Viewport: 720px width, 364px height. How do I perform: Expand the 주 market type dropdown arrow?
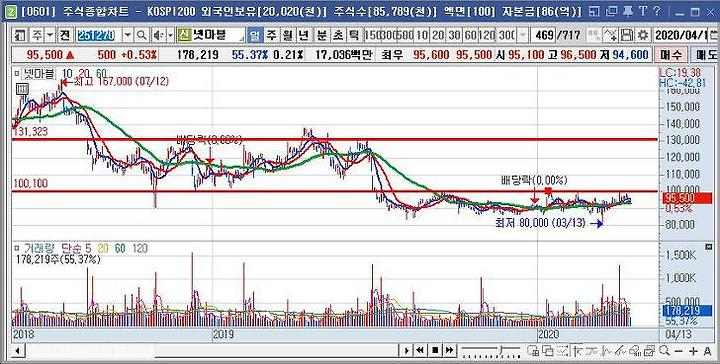pos(50,35)
